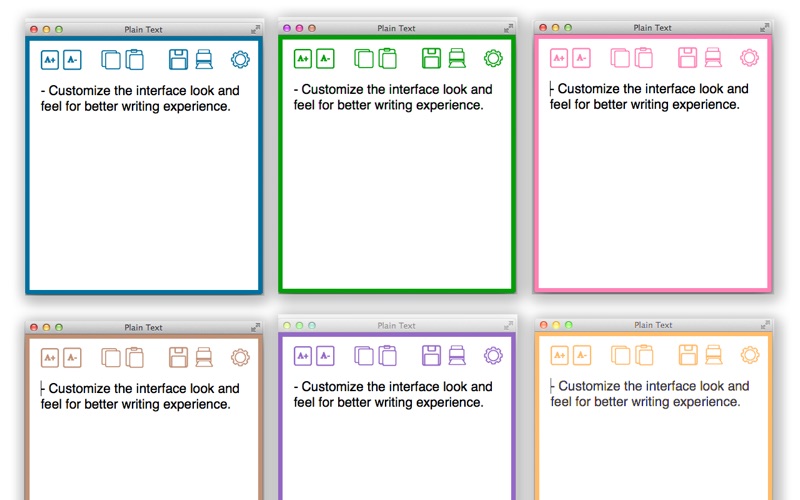
Task: Save document in green window
Action: tap(431, 58)
